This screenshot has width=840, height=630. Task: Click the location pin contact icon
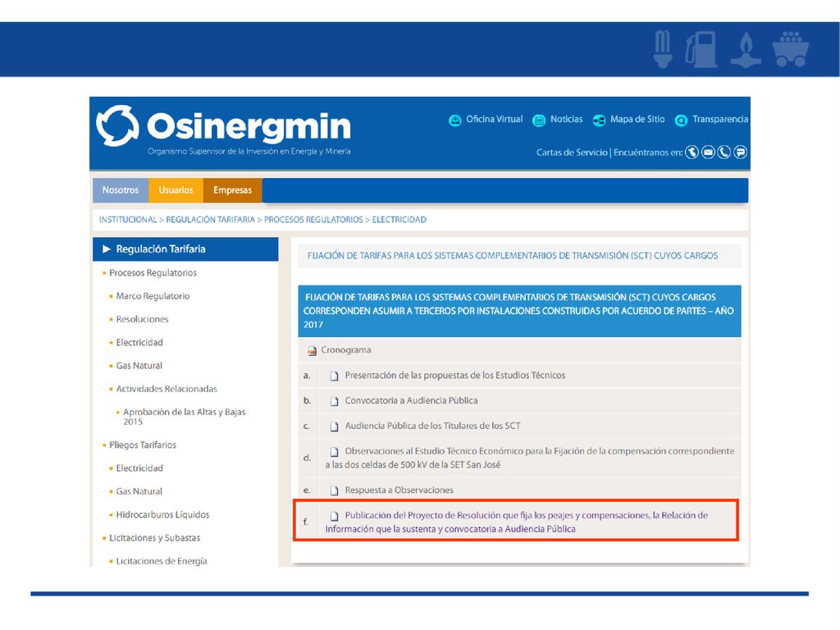point(692,152)
